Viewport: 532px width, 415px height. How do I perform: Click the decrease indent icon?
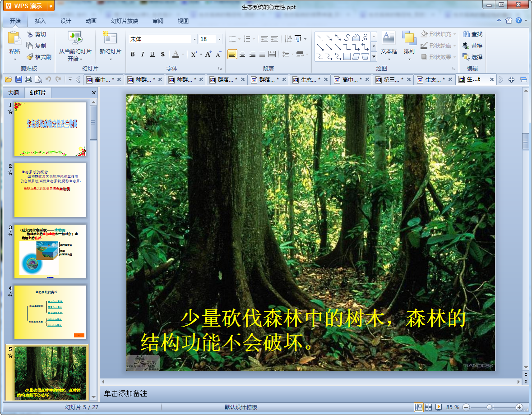click(264, 39)
